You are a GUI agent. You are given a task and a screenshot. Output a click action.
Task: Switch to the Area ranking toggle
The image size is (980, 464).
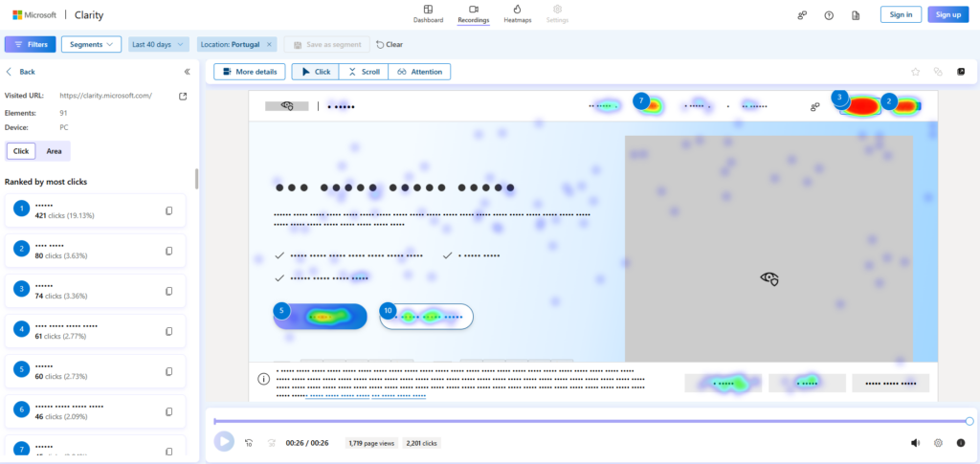coord(55,151)
